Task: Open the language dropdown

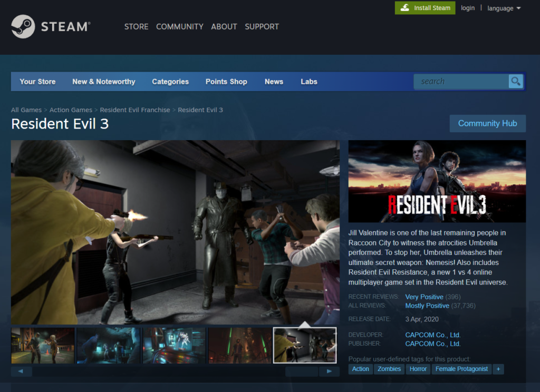Action: pos(504,8)
